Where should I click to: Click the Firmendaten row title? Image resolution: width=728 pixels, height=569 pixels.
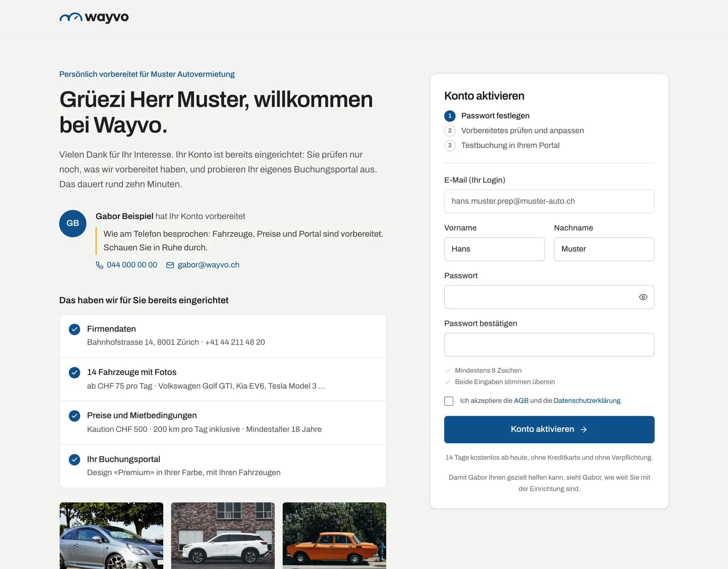point(111,329)
